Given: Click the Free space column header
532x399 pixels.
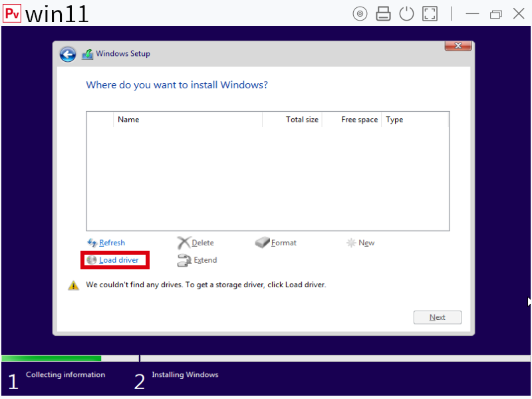Looking at the screenshot, I should pyautogui.click(x=352, y=120).
